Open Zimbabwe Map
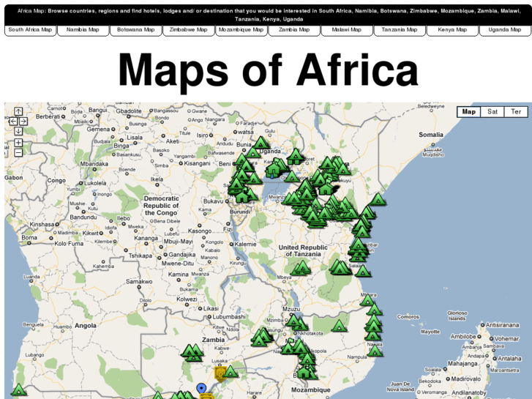Screen dimensions: 532x399 [x=188, y=30]
